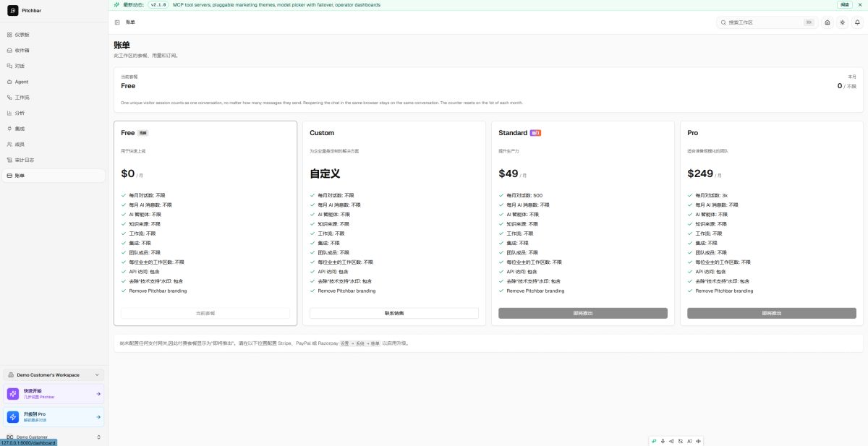Screen dimensions: 868x446
Task: Select 账单 in the sidebar
Action: pos(54,176)
